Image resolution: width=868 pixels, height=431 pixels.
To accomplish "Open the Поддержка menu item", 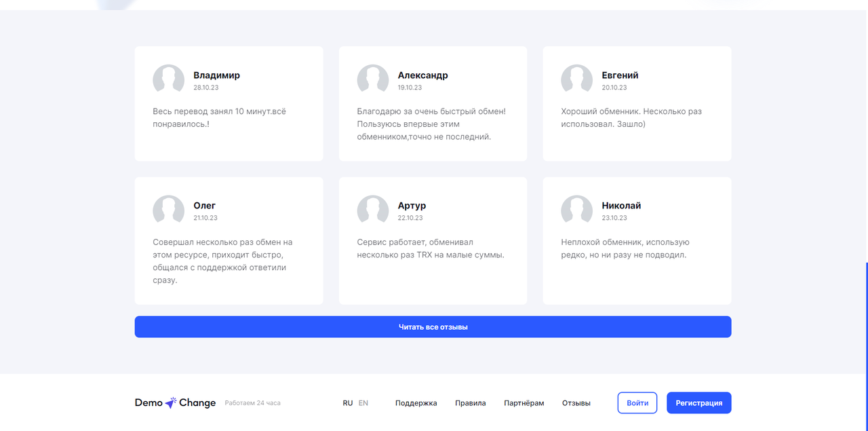I will tap(416, 403).
